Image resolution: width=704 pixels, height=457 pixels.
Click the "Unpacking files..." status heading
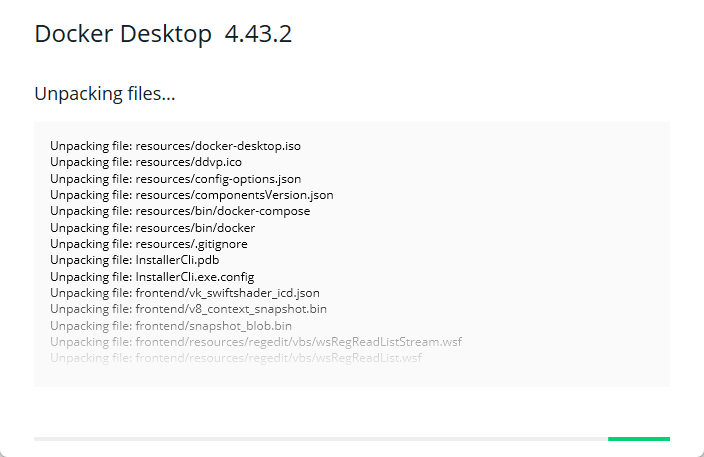[105, 95]
